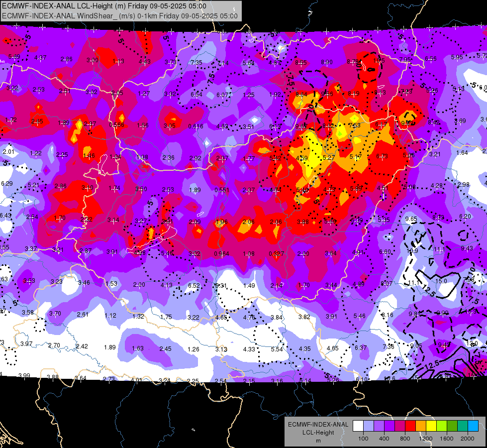Click the grid value 1.49
The height and width of the screenshot is (448, 487).
point(249,285)
